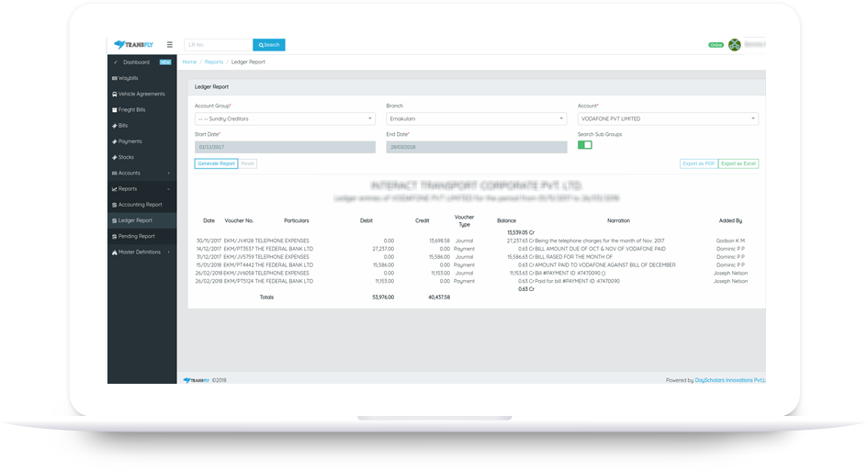The height and width of the screenshot is (471, 868).
Task: Open the Branch dropdown
Action: coord(476,119)
